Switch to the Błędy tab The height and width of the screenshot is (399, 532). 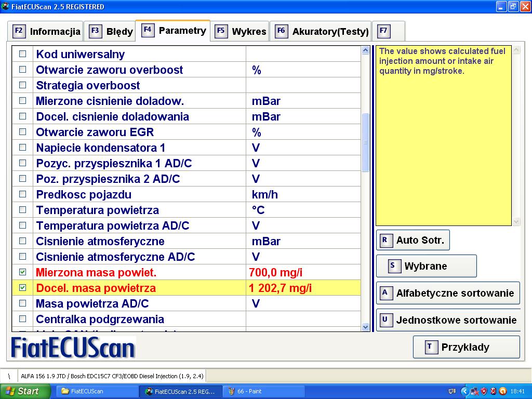point(110,32)
